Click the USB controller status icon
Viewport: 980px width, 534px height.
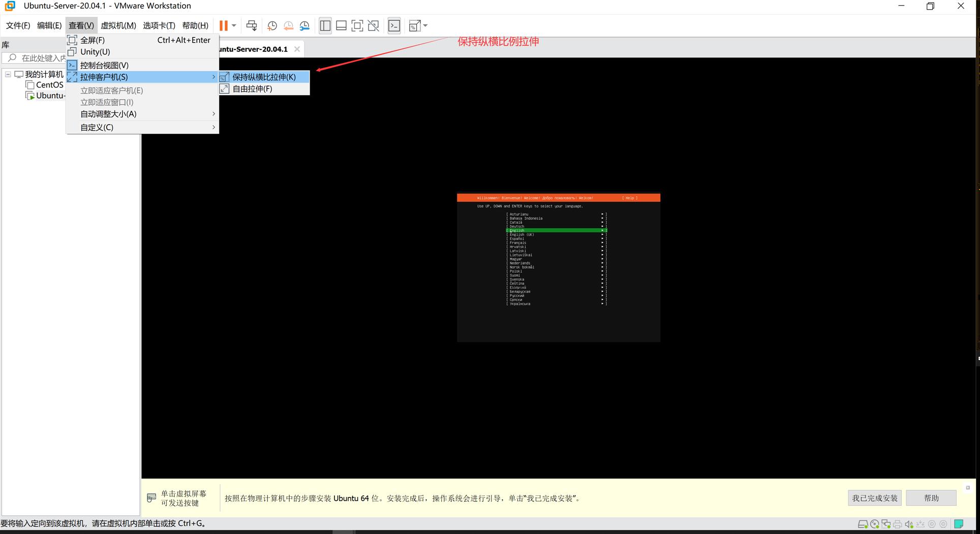[921, 524]
